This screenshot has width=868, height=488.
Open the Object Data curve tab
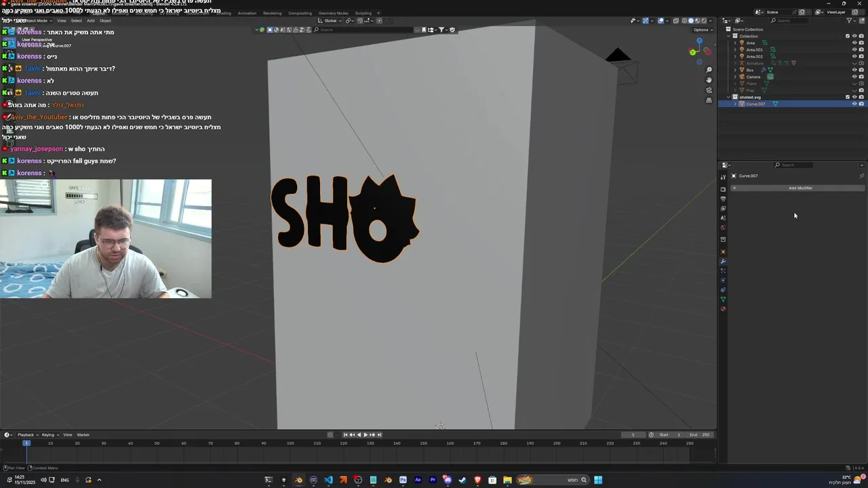pos(723,300)
